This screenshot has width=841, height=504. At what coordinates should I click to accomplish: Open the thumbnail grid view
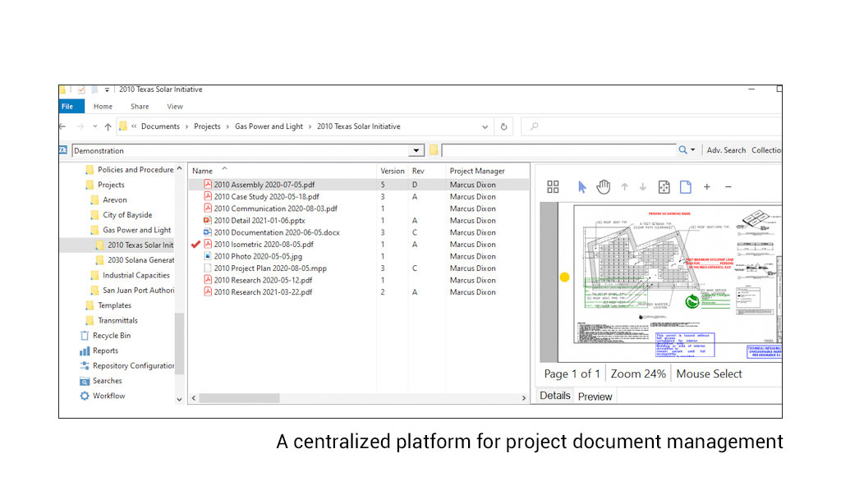click(x=552, y=186)
